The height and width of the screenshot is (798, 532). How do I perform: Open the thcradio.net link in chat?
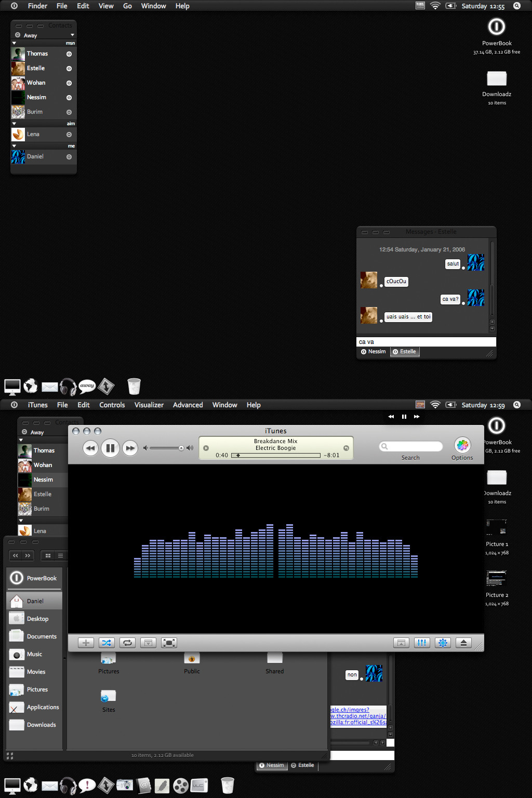coord(358,716)
